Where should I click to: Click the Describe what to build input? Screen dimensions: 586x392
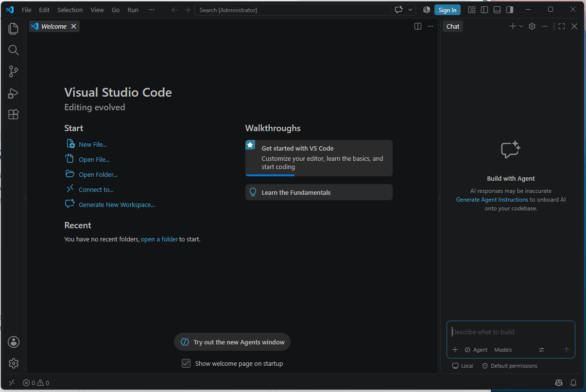(511, 332)
